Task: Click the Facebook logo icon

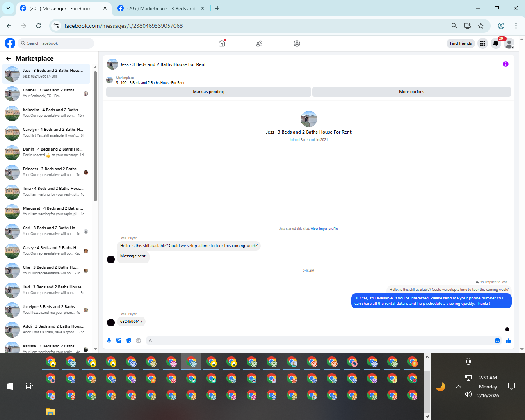Action: [x=10, y=43]
